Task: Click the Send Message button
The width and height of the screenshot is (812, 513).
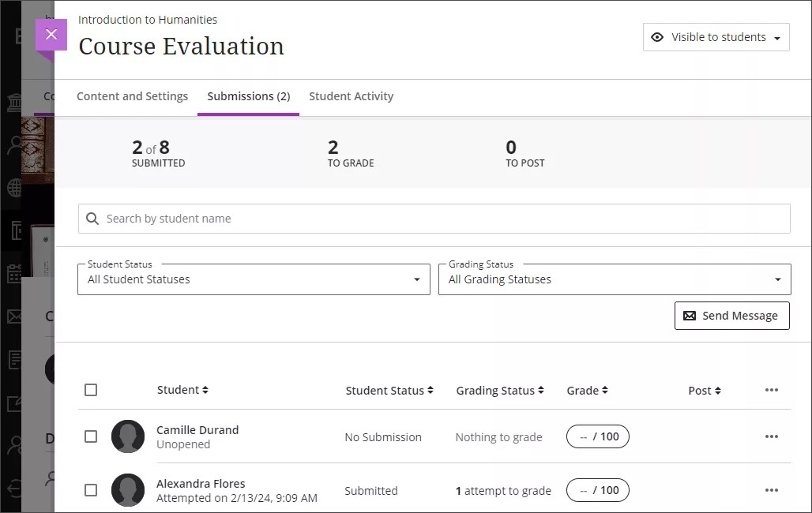Action: (x=731, y=315)
